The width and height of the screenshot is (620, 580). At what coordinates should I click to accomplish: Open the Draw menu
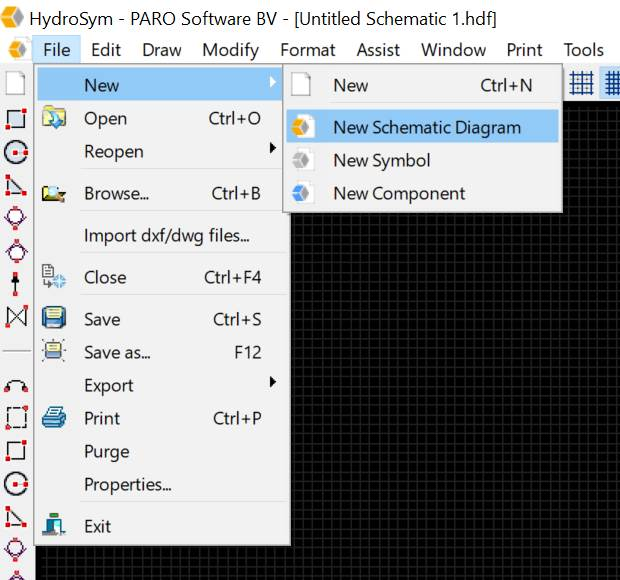(162, 50)
